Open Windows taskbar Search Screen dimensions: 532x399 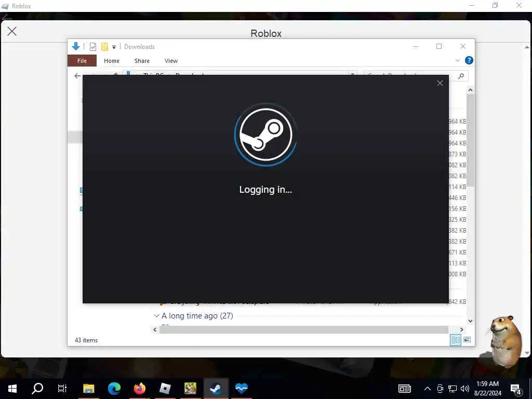(x=37, y=388)
